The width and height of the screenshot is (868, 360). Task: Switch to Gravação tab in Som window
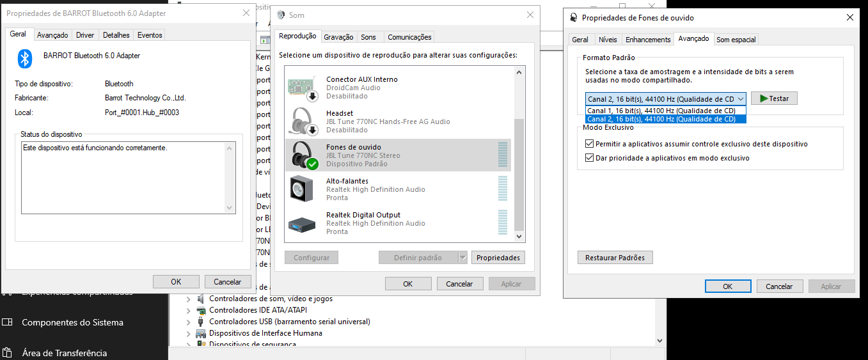click(338, 37)
